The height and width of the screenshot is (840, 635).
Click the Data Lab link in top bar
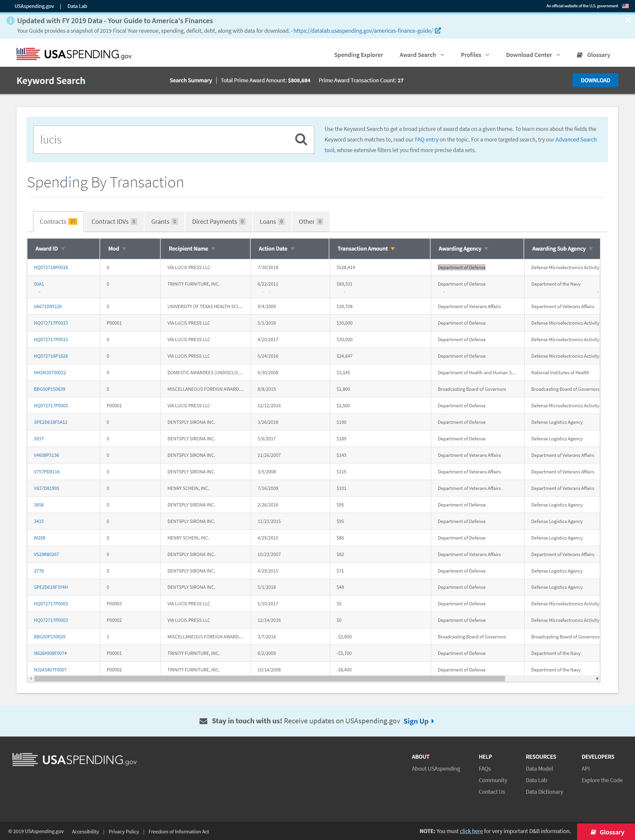77,6
